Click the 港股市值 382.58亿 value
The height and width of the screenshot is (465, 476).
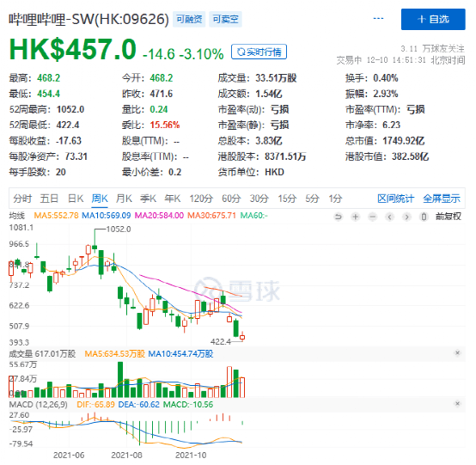click(410, 156)
